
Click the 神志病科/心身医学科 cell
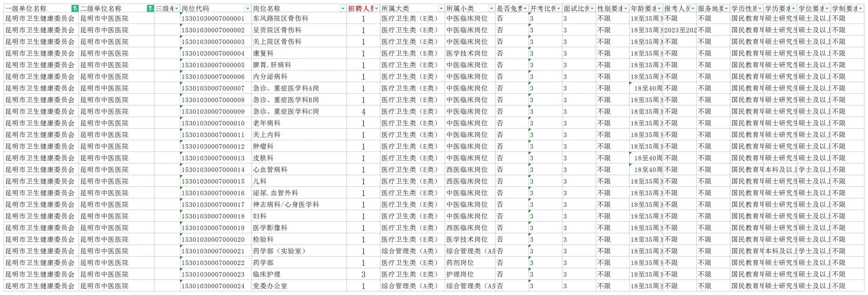click(x=299, y=205)
